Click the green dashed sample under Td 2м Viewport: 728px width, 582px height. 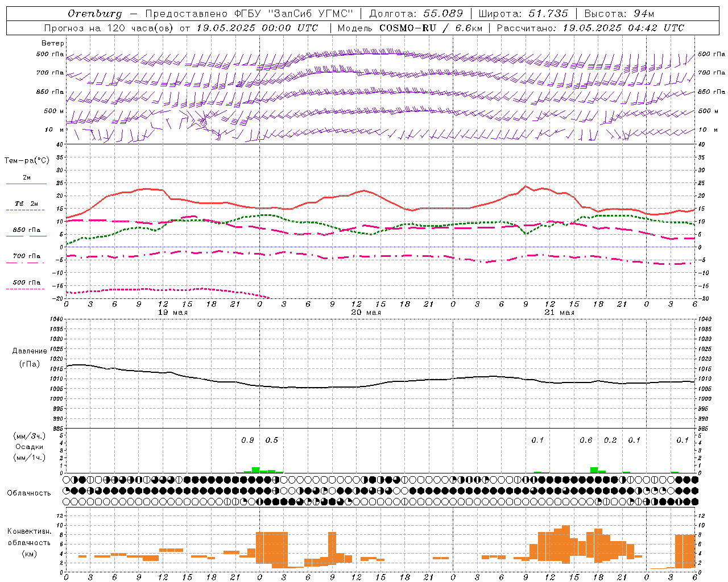point(26,210)
